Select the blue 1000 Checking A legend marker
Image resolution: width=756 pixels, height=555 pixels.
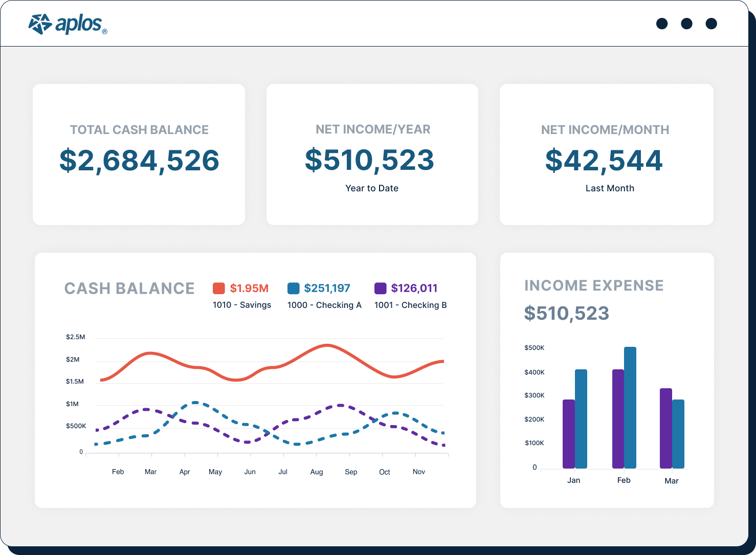pyautogui.click(x=293, y=287)
